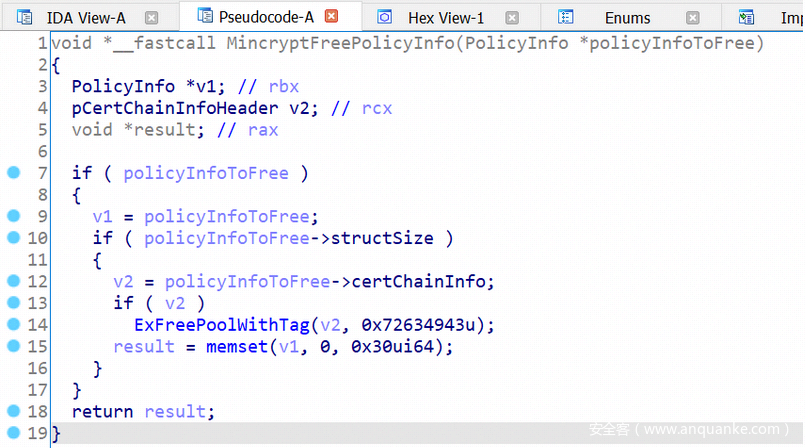Toggle breakpoint dot on line 7

coord(14,173)
